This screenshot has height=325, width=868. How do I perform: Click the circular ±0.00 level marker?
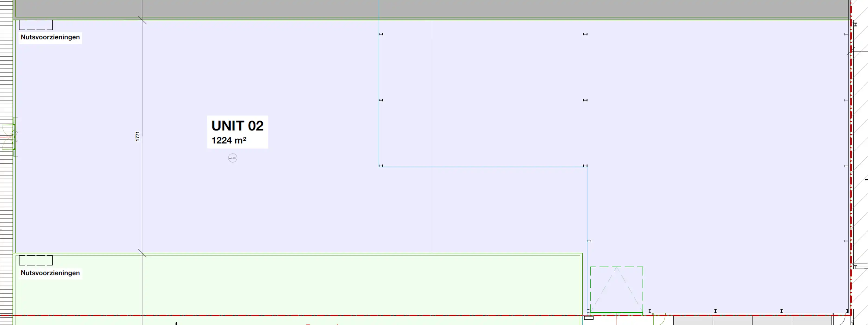pyautogui.click(x=233, y=158)
